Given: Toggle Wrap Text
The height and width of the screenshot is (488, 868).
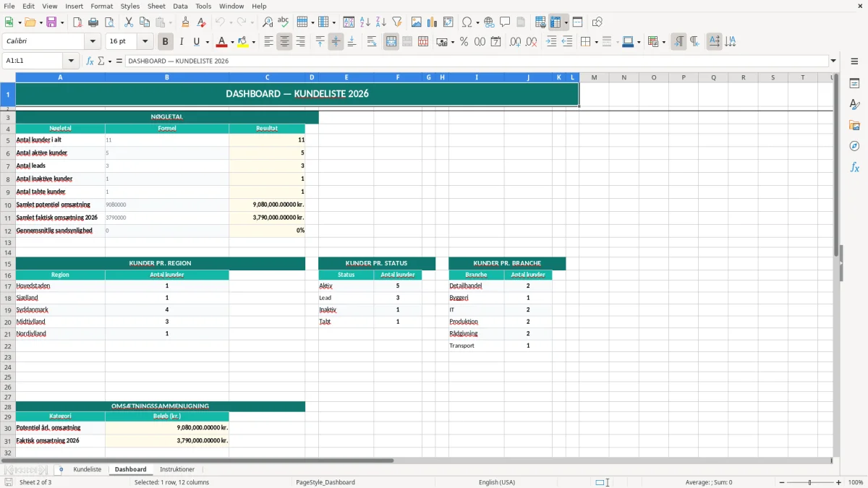Looking at the screenshot, I should tap(372, 42).
